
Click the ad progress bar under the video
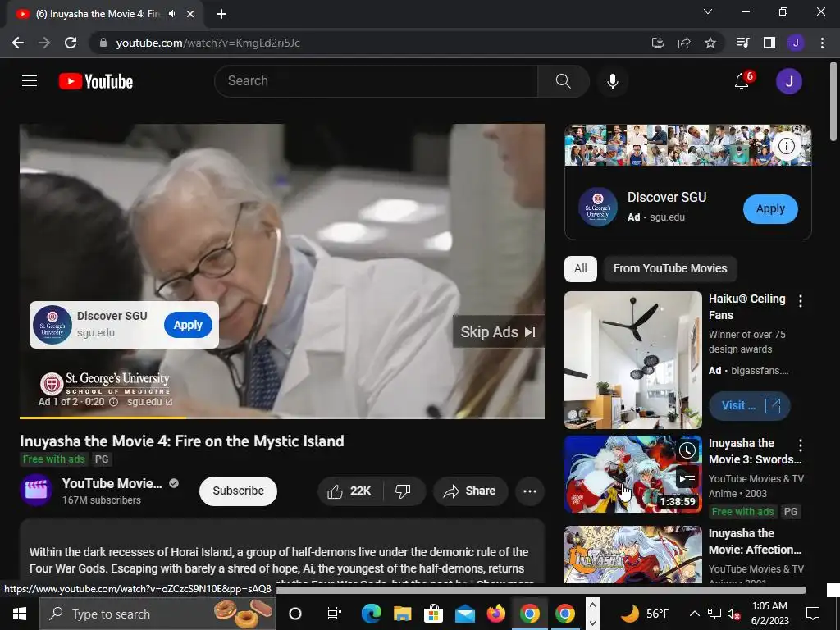coord(282,418)
